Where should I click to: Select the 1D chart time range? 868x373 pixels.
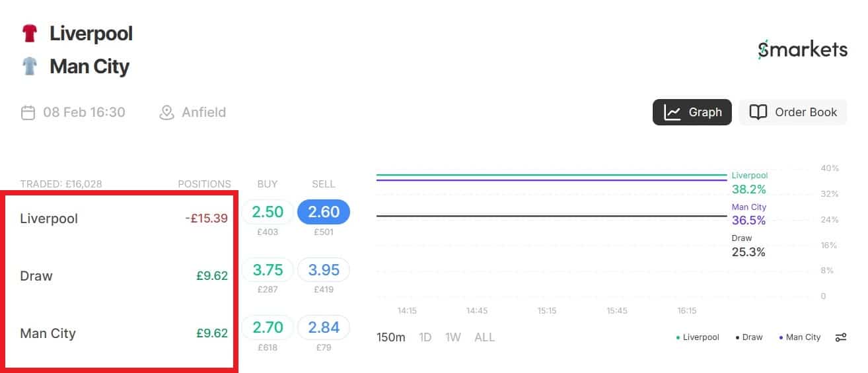(x=425, y=337)
